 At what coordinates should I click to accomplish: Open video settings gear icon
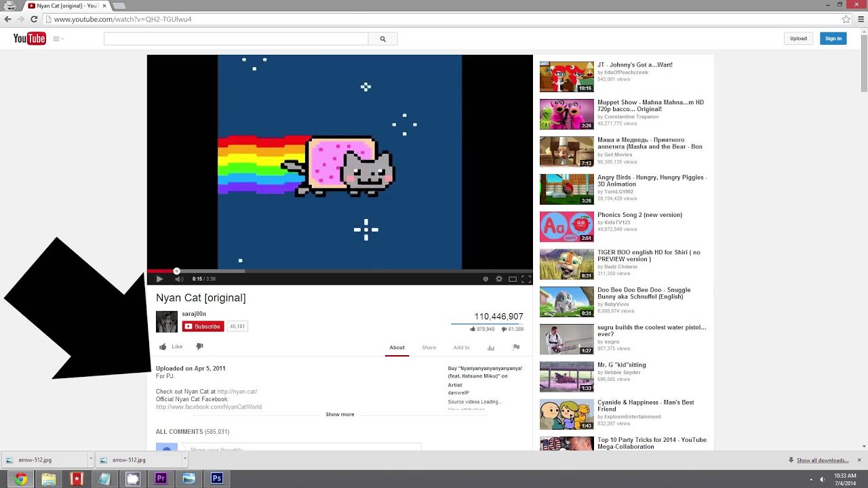point(499,279)
